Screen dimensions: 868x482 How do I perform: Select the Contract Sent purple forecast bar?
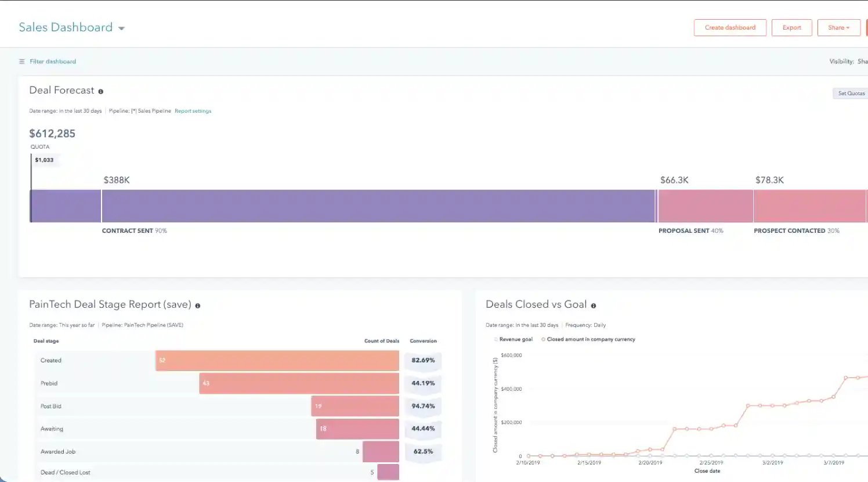[x=378, y=206]
